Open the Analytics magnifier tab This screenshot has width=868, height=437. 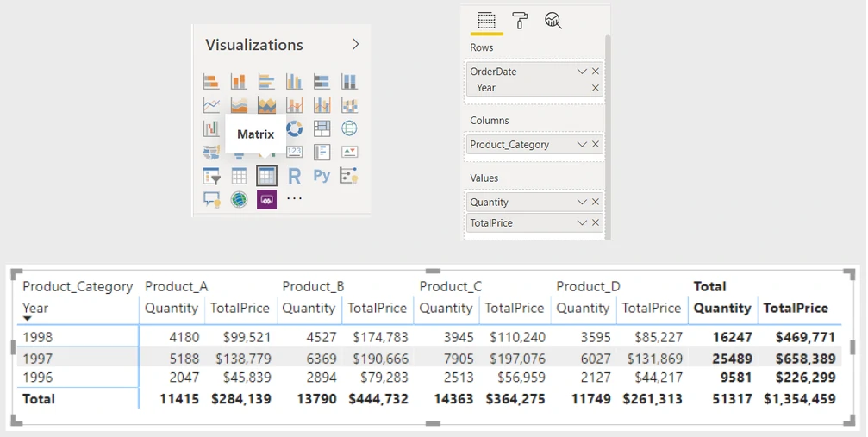click(553, 21)
